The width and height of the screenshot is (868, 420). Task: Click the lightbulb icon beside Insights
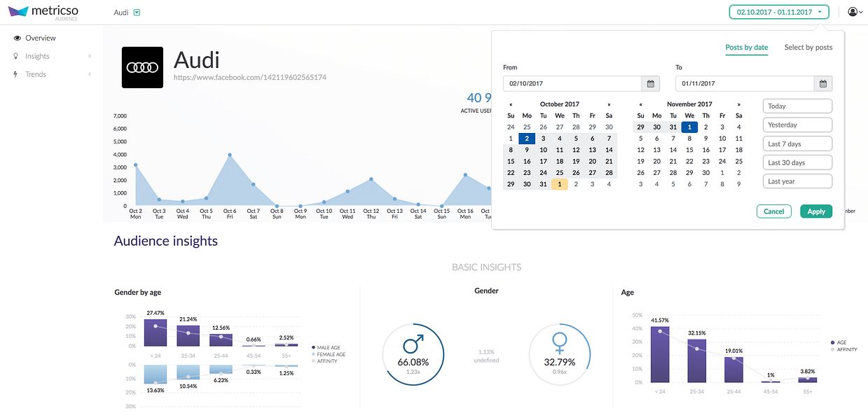[x=16, y=56]
